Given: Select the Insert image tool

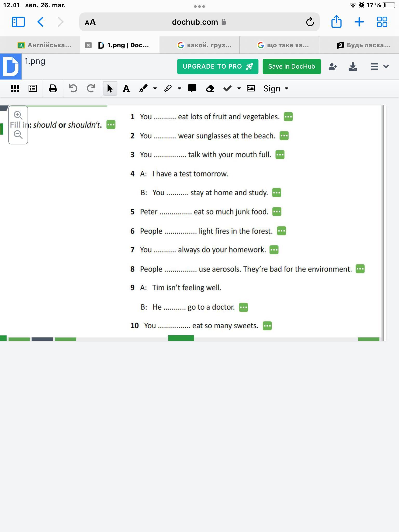Looking at the screenshot, I should pos(251,89).
